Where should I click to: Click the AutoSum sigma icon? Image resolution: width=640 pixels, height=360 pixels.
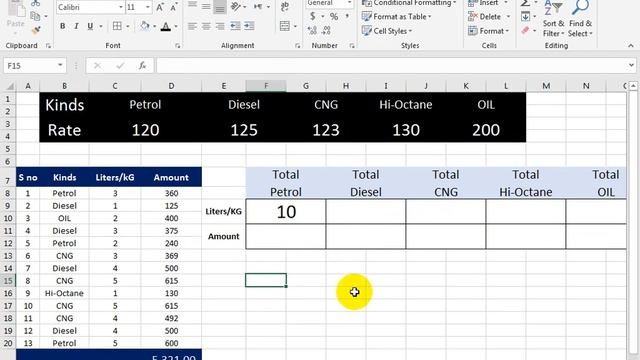[525, 3]
